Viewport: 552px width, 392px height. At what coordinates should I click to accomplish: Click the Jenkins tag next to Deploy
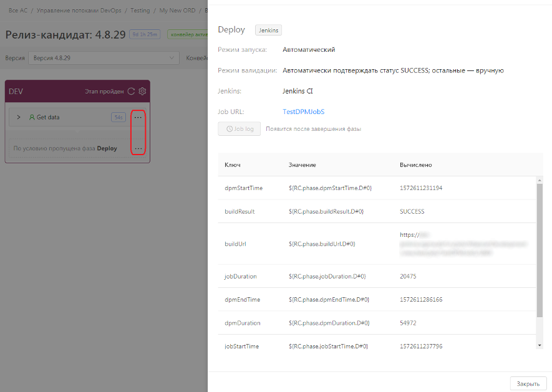[268, 30]
